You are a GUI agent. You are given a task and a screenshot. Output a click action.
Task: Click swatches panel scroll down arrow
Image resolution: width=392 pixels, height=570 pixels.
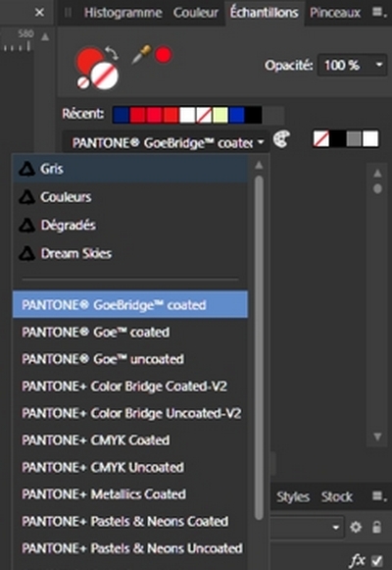click(x=377, y=437)
